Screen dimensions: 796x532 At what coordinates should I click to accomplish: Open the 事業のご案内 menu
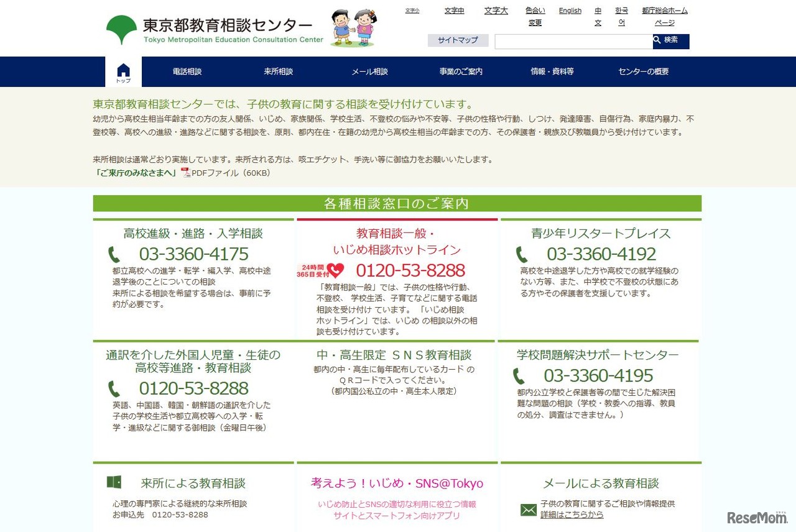461,71
